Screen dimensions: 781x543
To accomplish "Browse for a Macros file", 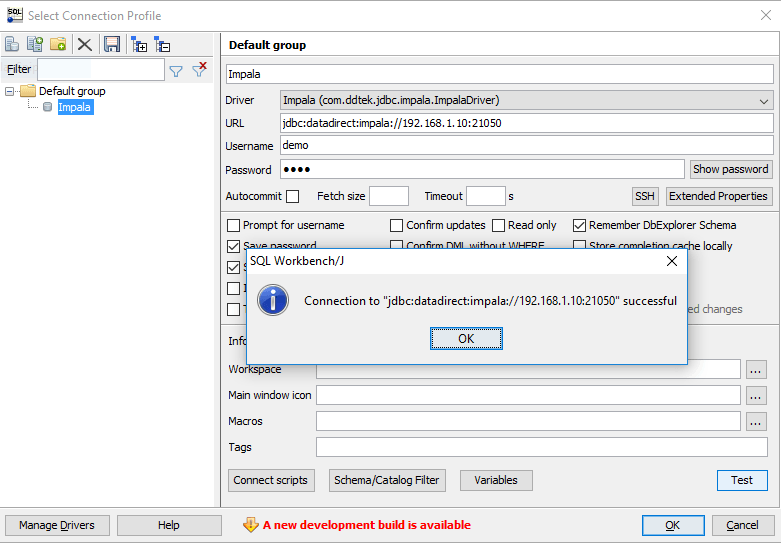I will tap(756, 421).
